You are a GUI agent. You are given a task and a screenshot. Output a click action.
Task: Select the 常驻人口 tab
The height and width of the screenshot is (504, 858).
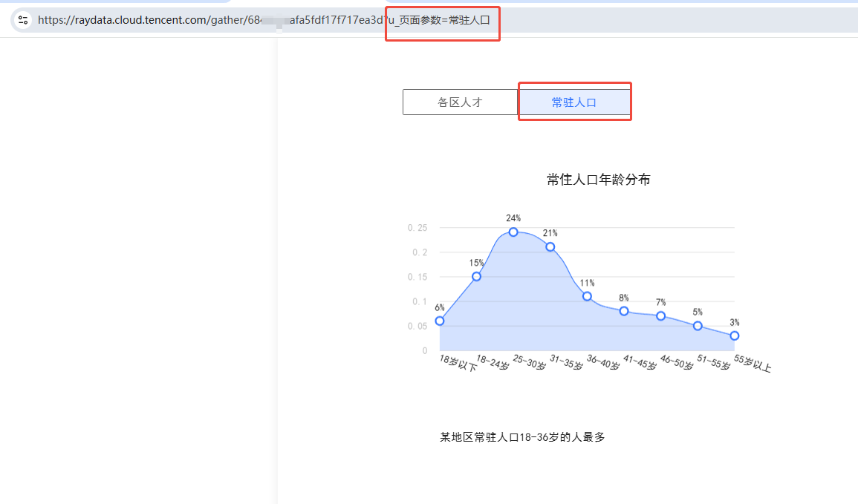[574, 102]
